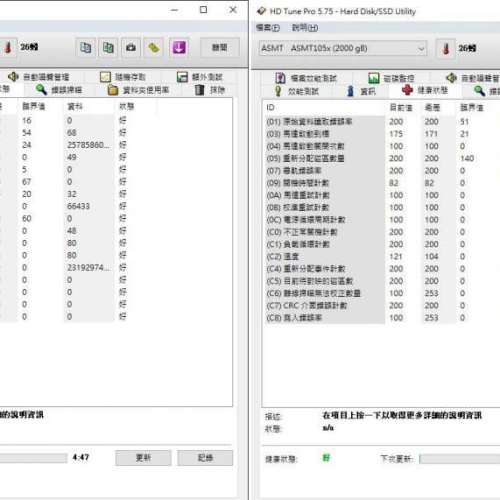Image resolution: width=500 pixels, height=500 pixels.
Task: Open 隨機存取 tab in left window
Action: [123, 77]
